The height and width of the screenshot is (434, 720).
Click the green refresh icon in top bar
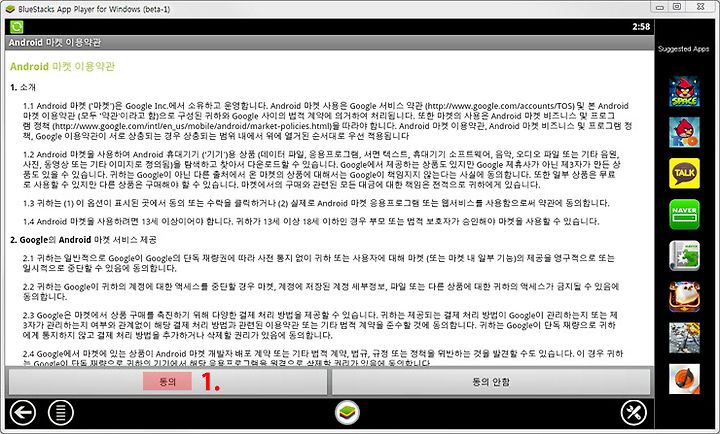(17, 27)
